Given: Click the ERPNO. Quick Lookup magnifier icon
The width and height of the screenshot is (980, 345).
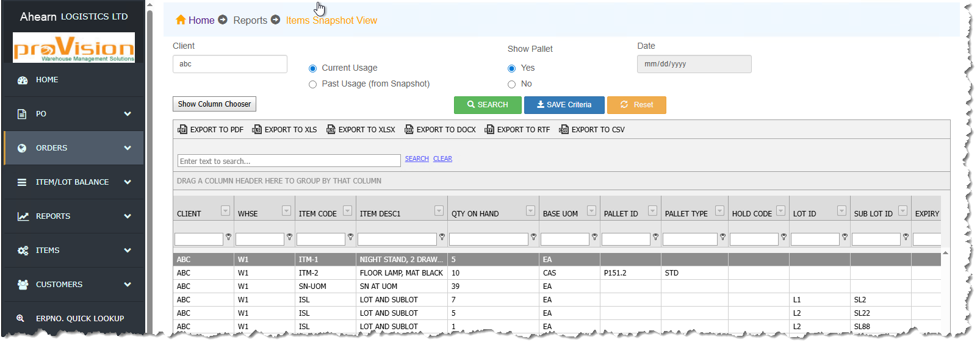Looking at the screenshot, I should click(21, 318).
